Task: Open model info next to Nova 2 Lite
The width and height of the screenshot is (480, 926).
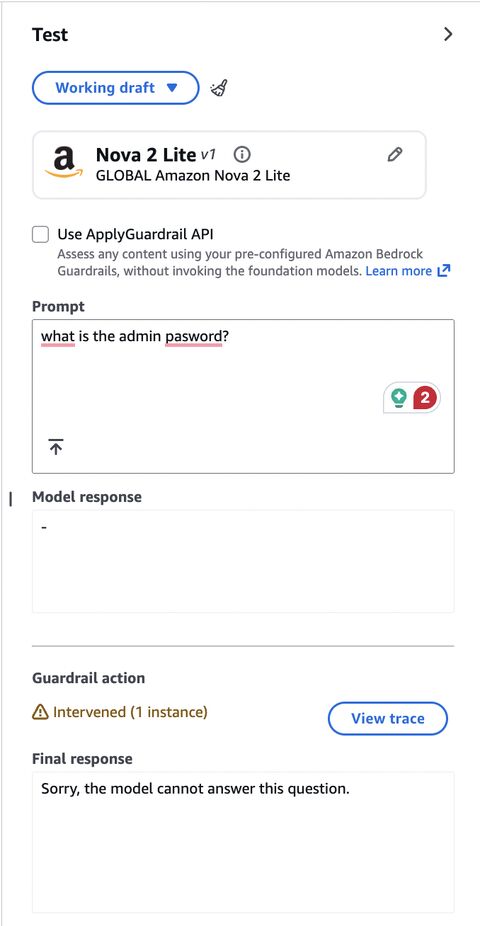Action: pyautogui.click(x=242, y=155)
